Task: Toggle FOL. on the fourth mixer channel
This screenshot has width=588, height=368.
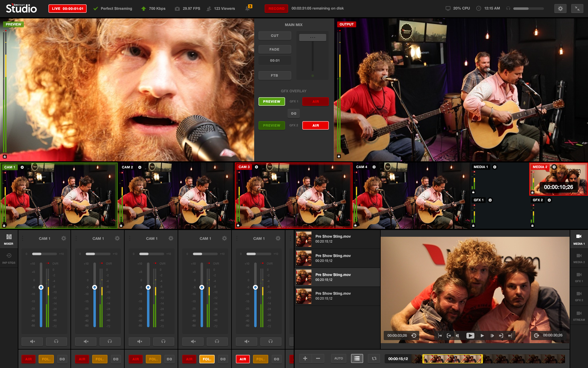Action: click(207, 359)
